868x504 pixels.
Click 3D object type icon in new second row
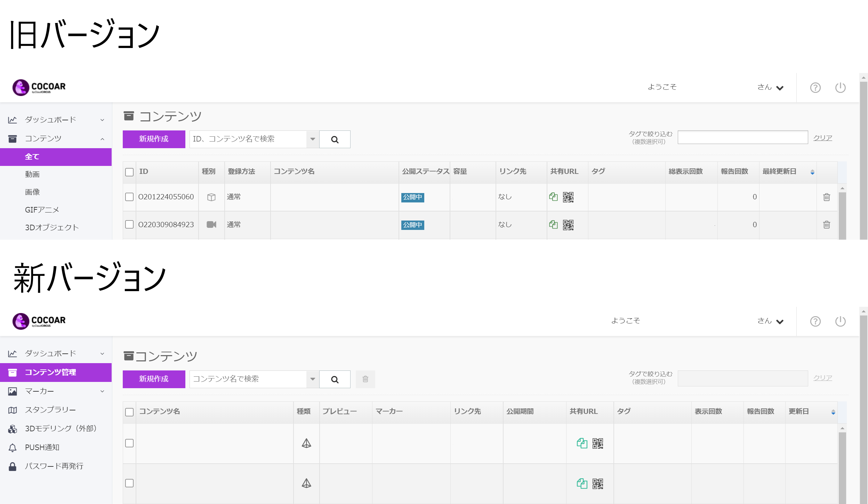306,483
